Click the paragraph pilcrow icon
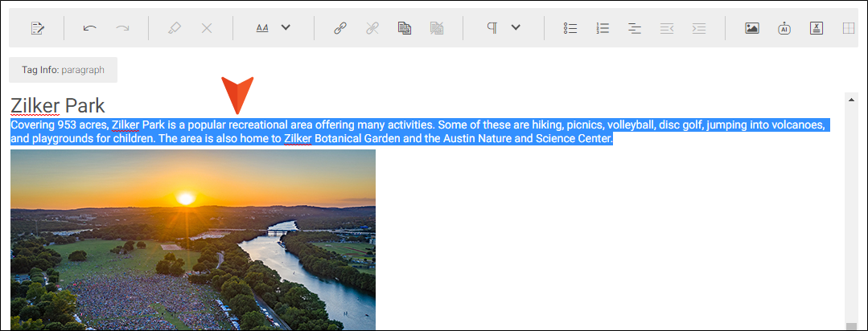Screen dimensions: 868x331 tap(492, 28)
